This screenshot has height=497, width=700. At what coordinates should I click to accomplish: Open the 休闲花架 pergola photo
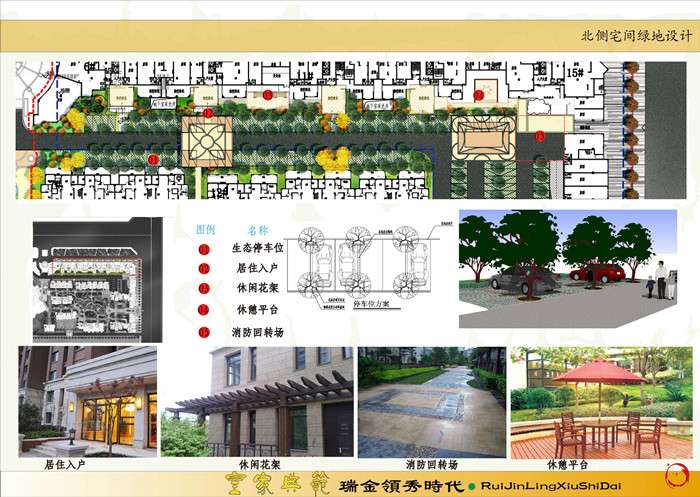coord(256,401)
